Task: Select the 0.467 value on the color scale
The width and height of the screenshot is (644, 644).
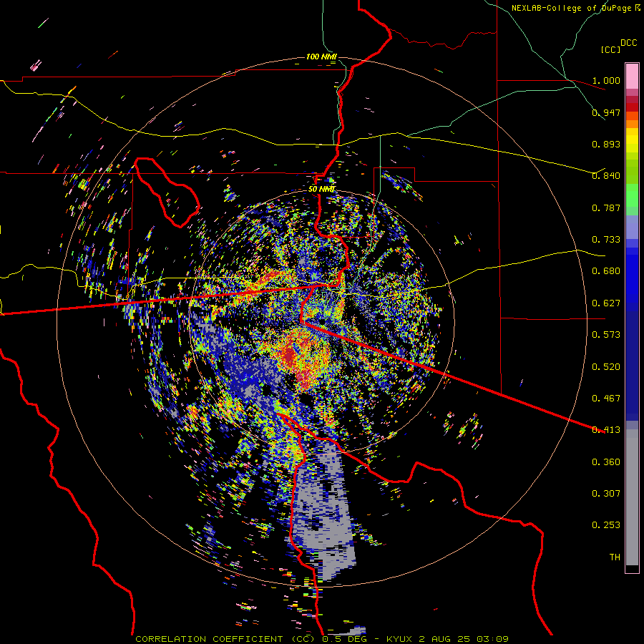Action: point(606,399)
